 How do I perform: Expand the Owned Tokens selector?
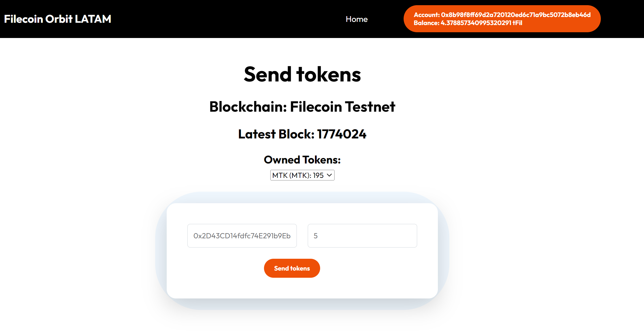[x=302, y=175]
